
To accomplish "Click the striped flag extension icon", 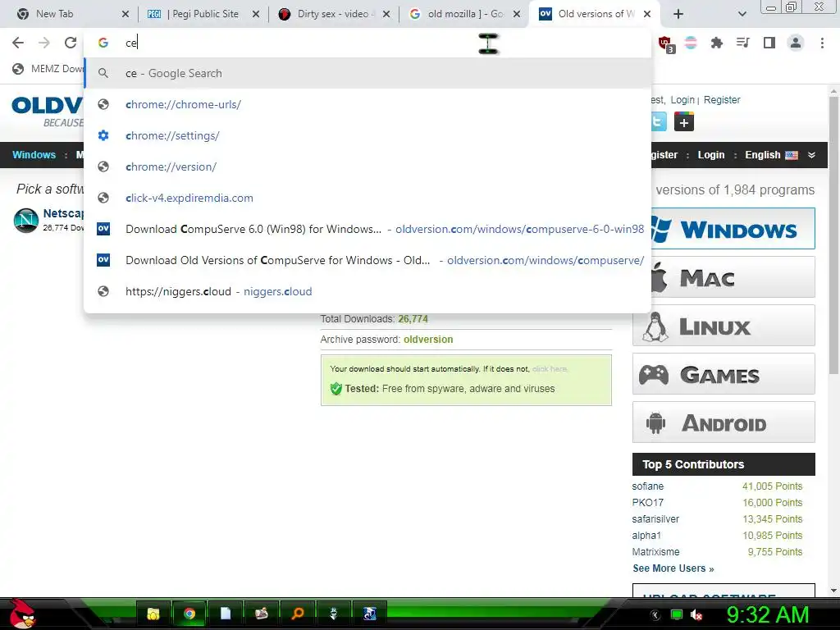I will (691, 43).
